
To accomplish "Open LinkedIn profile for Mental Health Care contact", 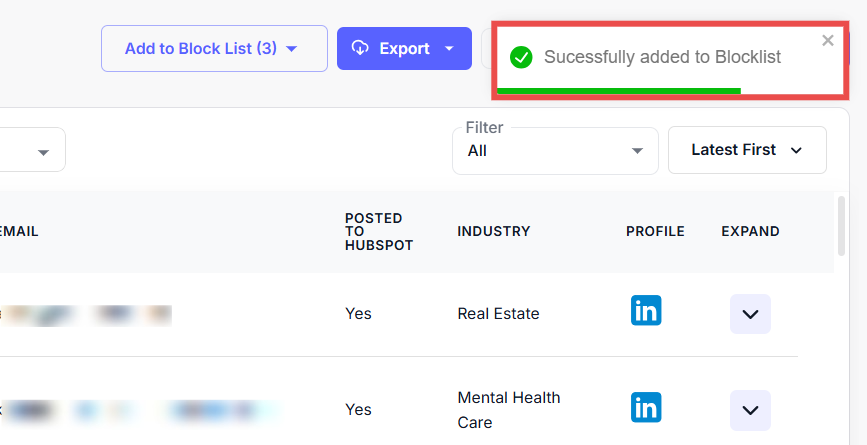I will coord(646,407).
